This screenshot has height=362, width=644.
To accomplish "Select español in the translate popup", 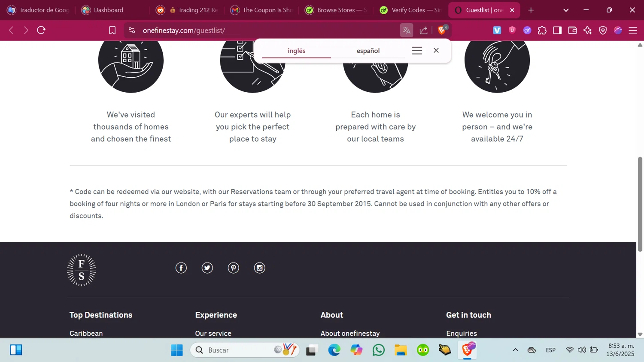I will point(368,51).
